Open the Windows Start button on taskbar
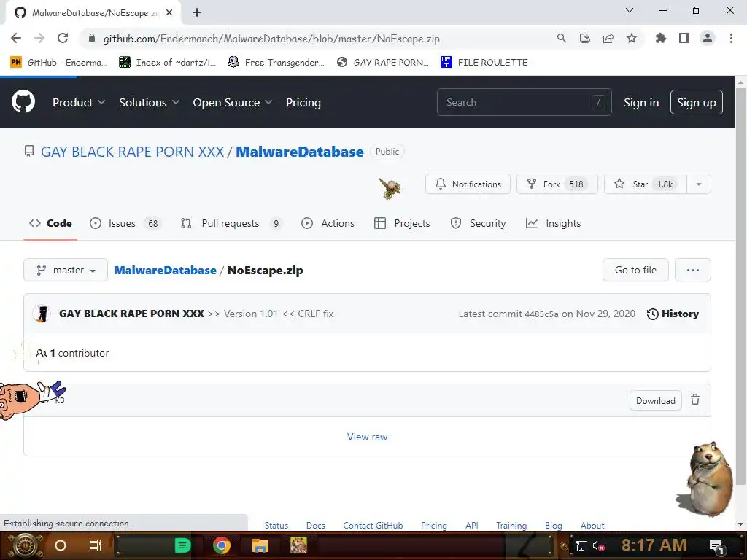The height and width of the screenshot is (560, 747). pyautogui.click(x=25, y=545)
